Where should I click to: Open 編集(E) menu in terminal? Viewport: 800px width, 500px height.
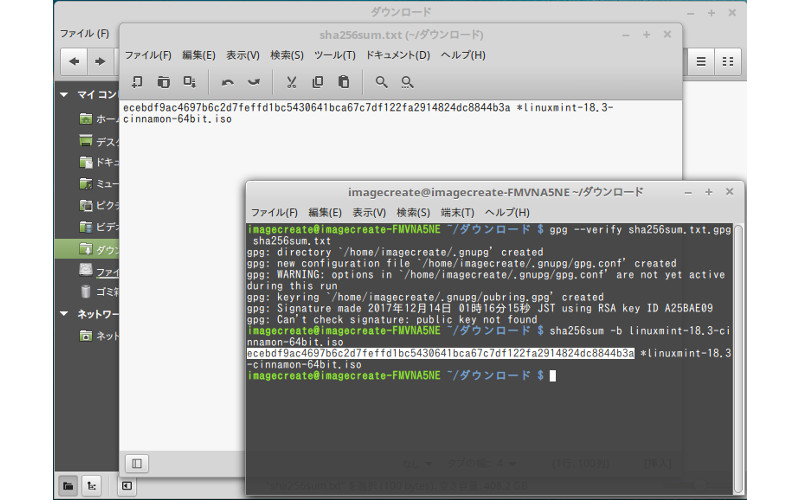(325, 212)
